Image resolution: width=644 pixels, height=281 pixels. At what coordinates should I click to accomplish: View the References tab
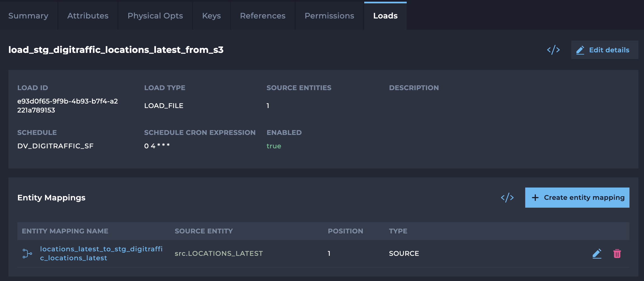pos(262,16)
